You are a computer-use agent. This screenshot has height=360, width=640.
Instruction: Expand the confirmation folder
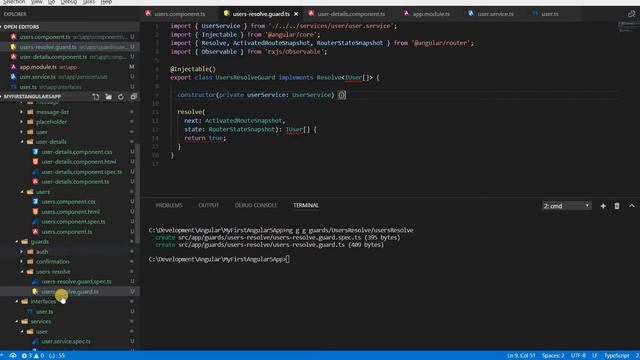(x=52, y=262)
